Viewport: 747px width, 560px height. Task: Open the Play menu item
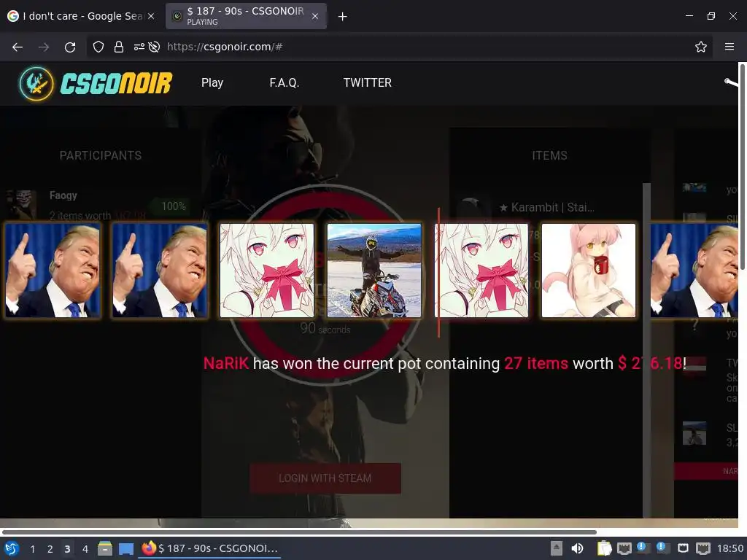212,83
